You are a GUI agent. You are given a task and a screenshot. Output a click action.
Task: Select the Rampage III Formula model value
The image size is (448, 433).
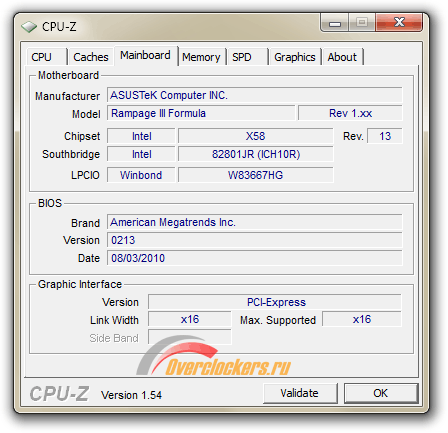tap(201, 113)
